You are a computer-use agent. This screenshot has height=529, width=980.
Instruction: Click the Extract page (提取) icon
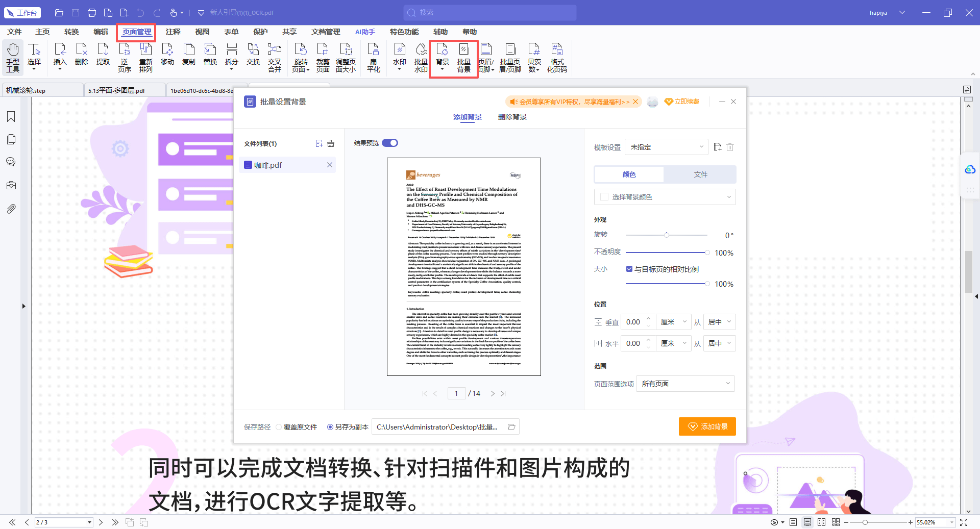pos(103,54)
